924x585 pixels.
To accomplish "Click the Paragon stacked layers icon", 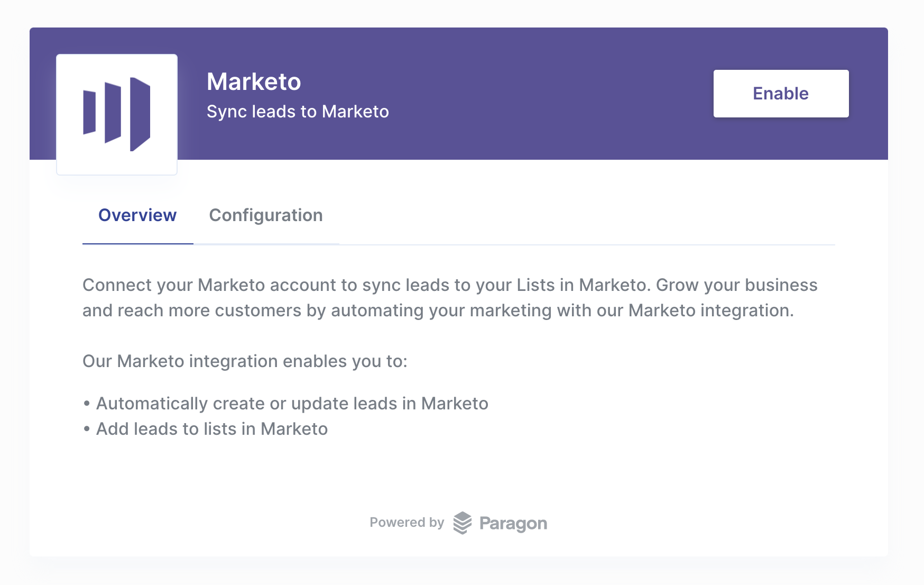I will [463, 523].
